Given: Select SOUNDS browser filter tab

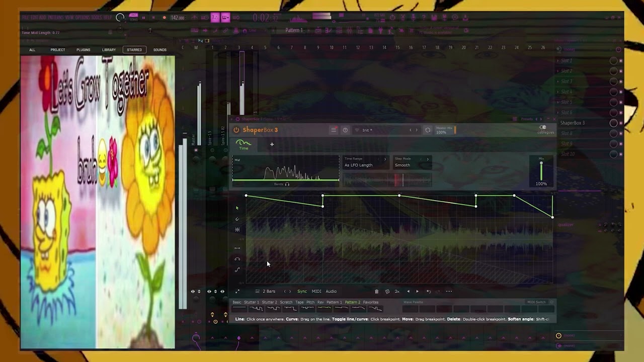Looking at the screenshot, I should (x=160, y=50).
